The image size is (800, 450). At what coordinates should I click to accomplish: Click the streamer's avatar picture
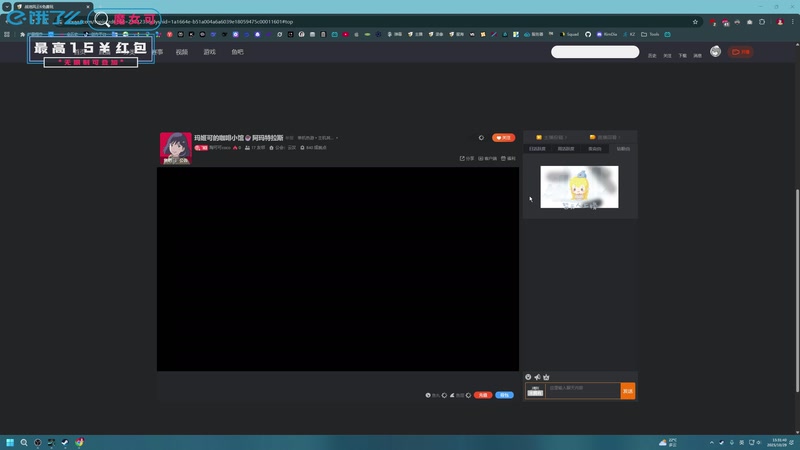(x=176, y=148)
